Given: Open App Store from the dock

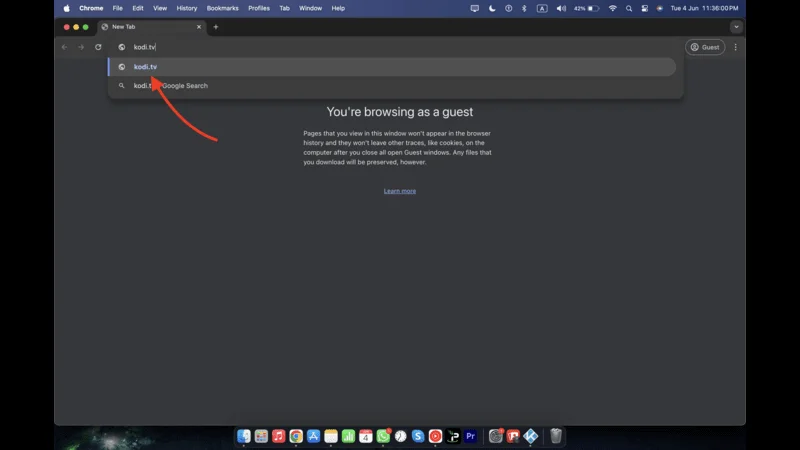Looking at the screenshot, I should pyautogui.click(x=313, y=436).
